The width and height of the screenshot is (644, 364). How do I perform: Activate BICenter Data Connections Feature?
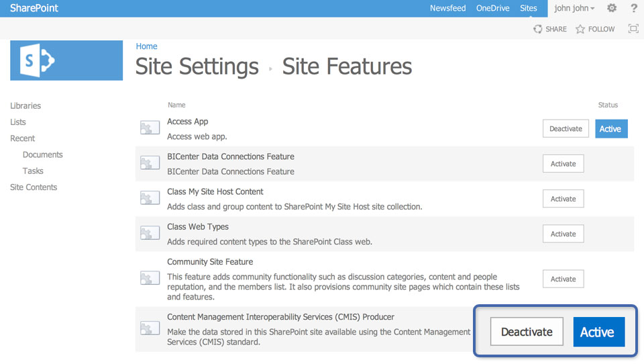(x=563, y=164)
